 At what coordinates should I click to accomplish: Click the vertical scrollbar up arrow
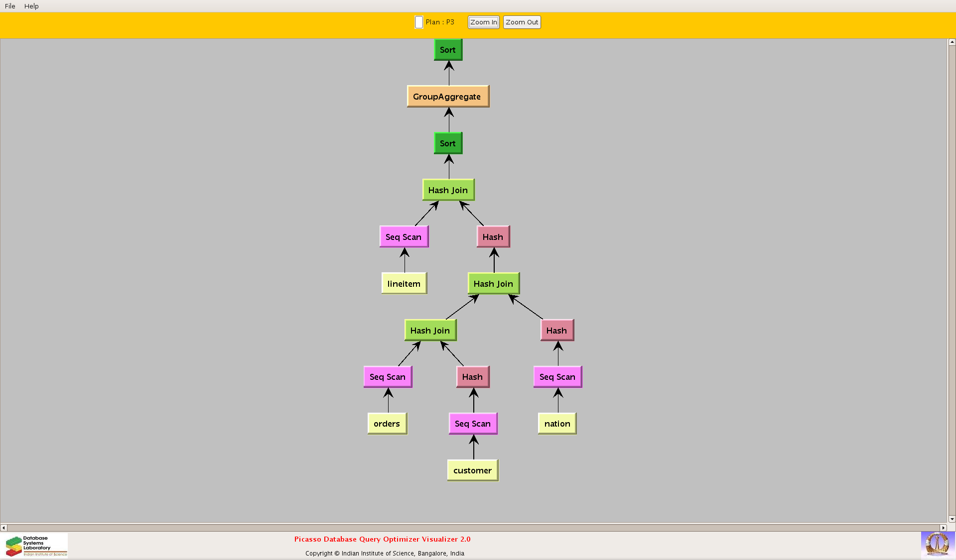pyautogui.click(x=952, y=43)
